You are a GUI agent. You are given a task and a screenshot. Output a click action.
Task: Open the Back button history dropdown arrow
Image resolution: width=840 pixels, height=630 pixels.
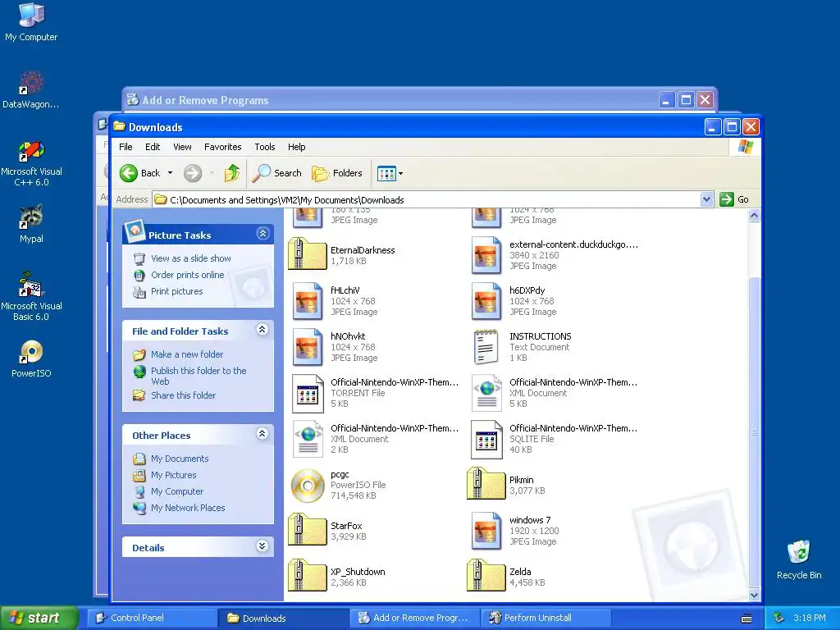171,173
